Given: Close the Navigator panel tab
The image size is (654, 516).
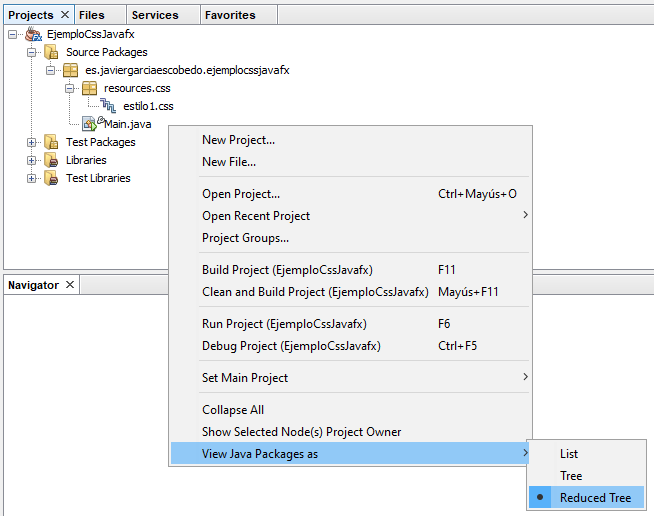Looking at the screenshot, I should click(70, 285).
